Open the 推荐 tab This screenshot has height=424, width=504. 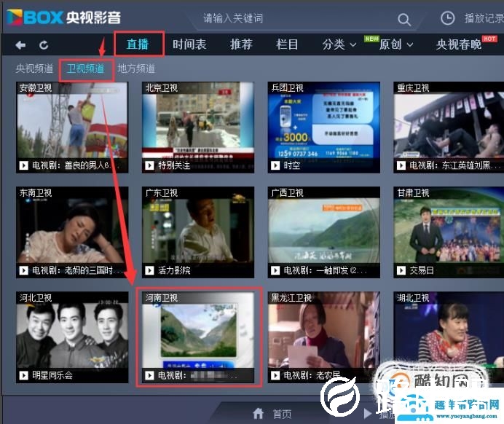(x=241, y=44)
